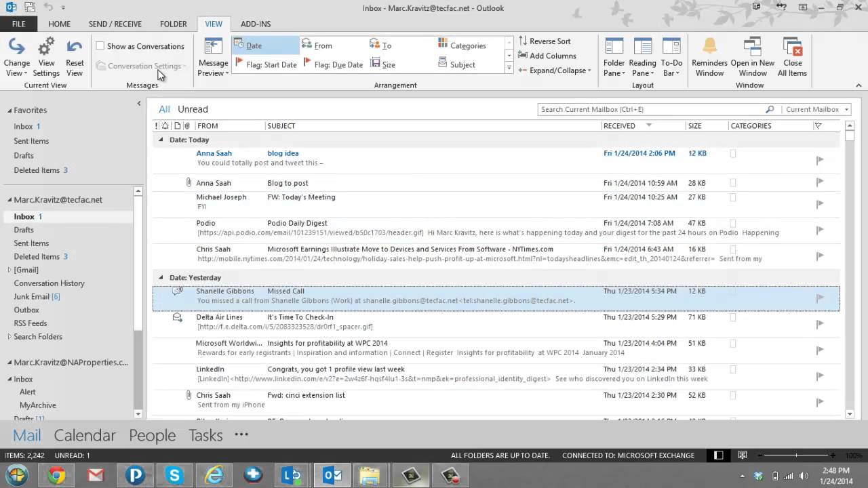Go to Tasks

205,435
